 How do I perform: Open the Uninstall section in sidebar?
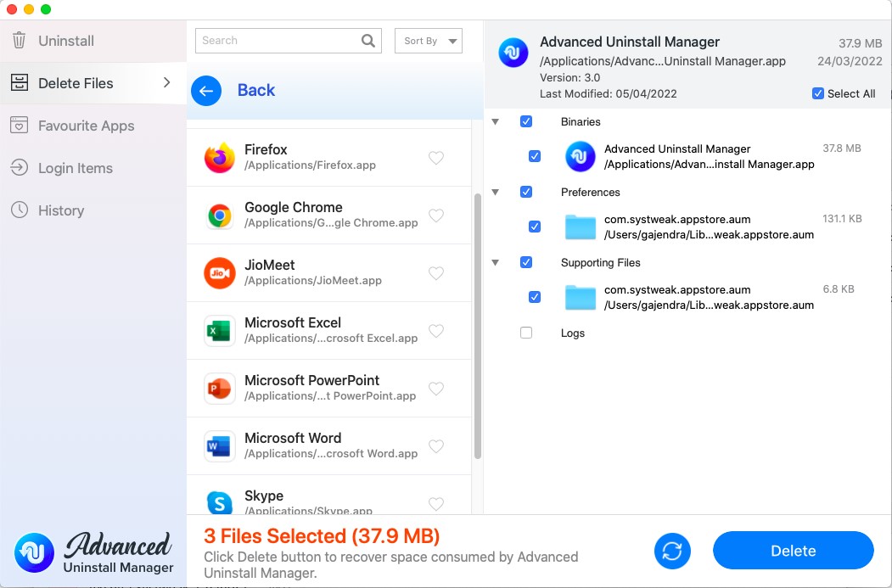pyautogui.click(x=66, y=41)
